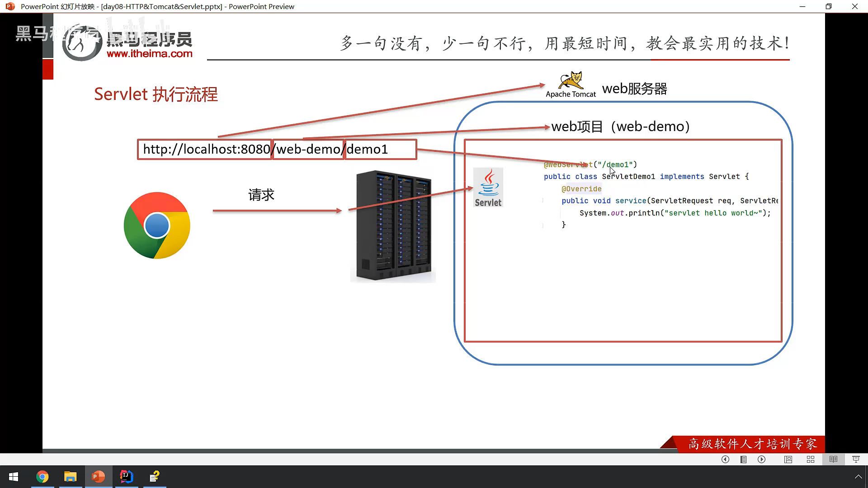Advance to the next slide button

tap(762, 459)
